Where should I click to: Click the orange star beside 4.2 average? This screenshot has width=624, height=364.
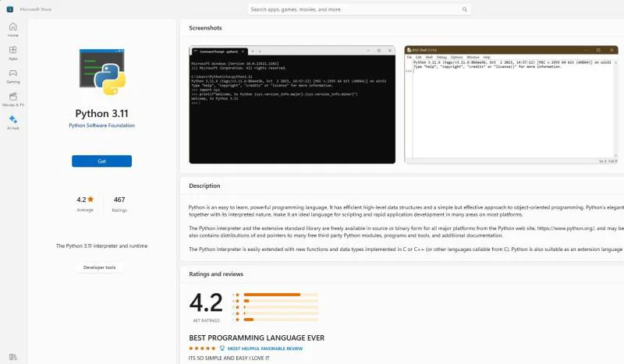[90, 200]
